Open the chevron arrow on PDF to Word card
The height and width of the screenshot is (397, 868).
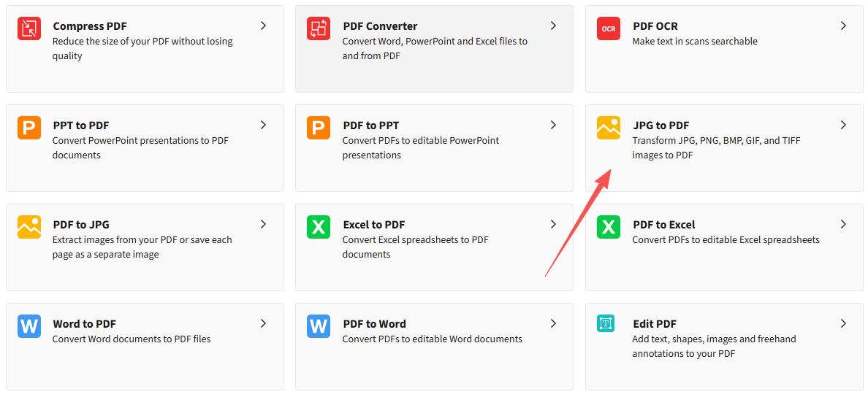coord(553,323)
